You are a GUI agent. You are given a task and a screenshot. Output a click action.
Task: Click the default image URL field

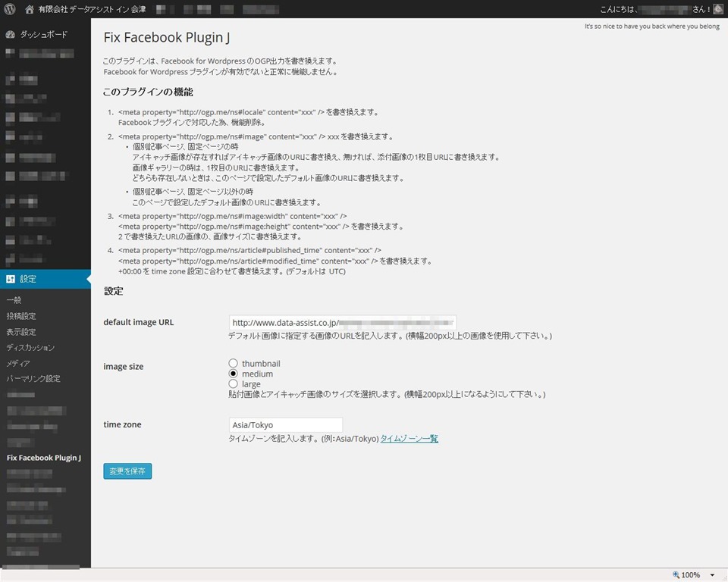click(343, 323)
